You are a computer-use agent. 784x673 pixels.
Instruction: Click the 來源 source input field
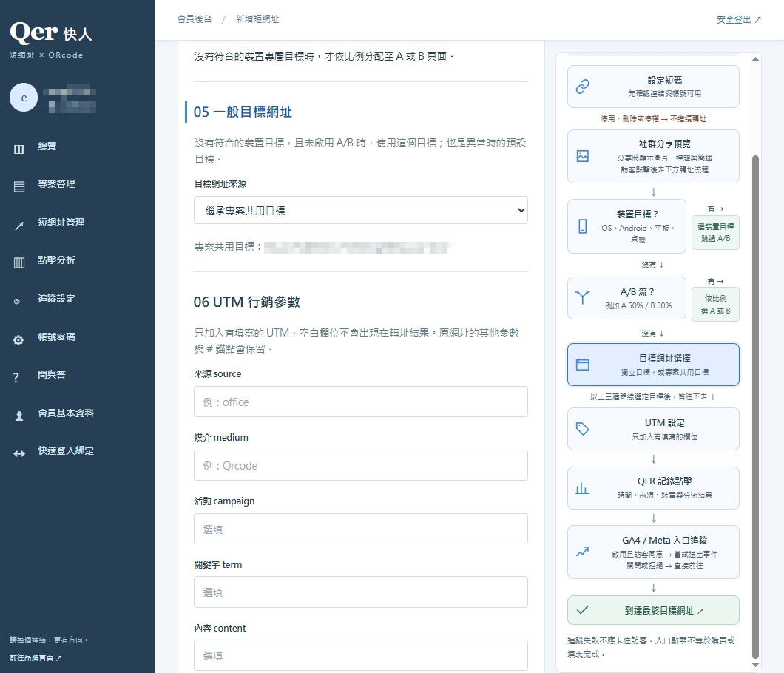click(x=360, y=402)
